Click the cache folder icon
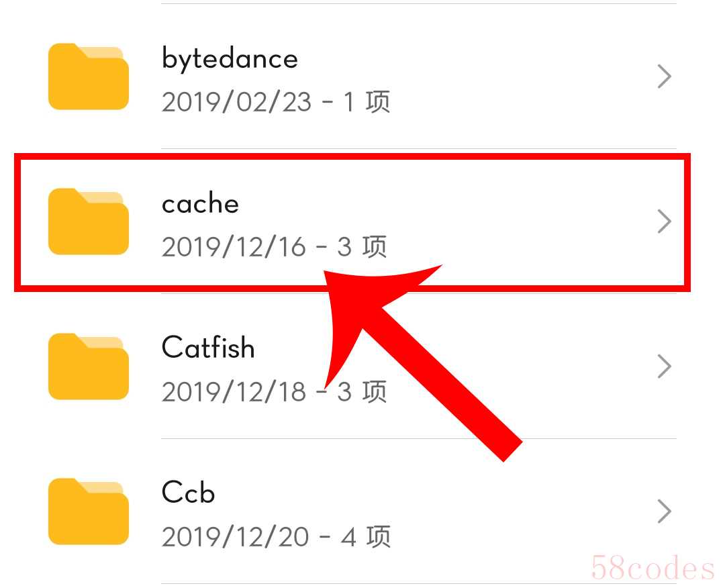725x588 pixels. (89, 222)
